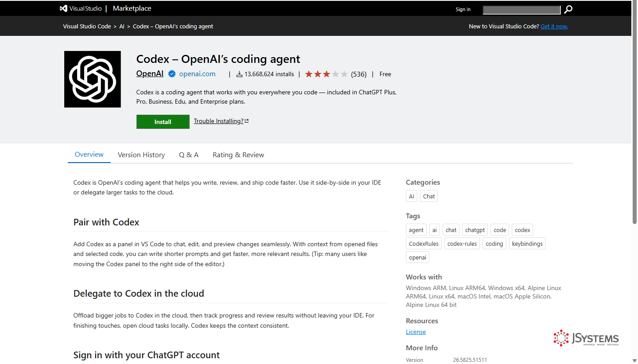Select the Overview tab
Image resolution: width=638 pixels, height=364 pixels.
click(x=89, y=155)
